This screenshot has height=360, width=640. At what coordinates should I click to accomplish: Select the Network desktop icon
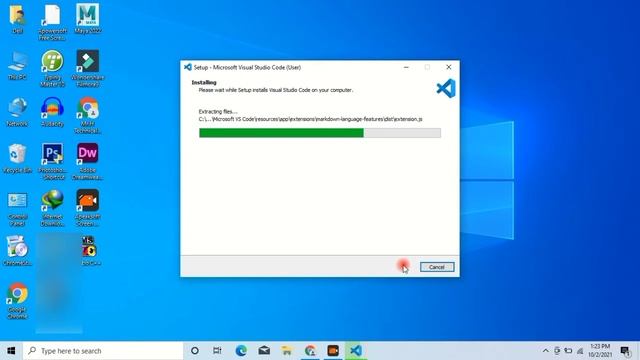[x=17, y=112]
